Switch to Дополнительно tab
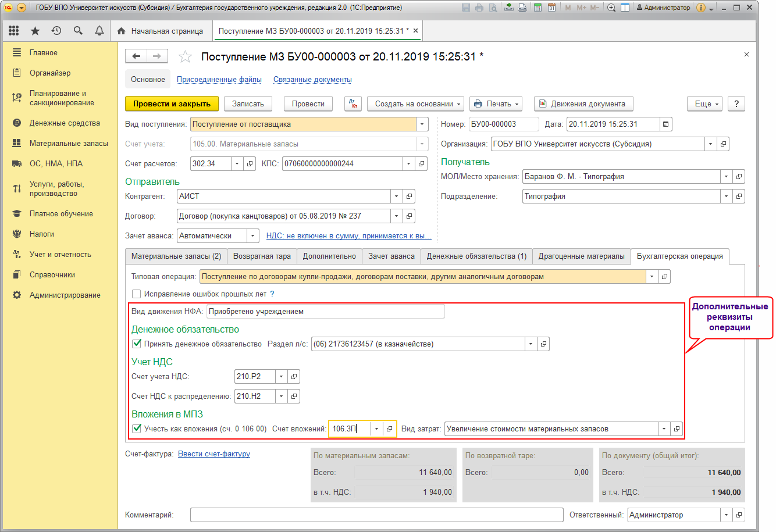Image resolution: width=776 pixels, height=532 pixels. [329, 256]
